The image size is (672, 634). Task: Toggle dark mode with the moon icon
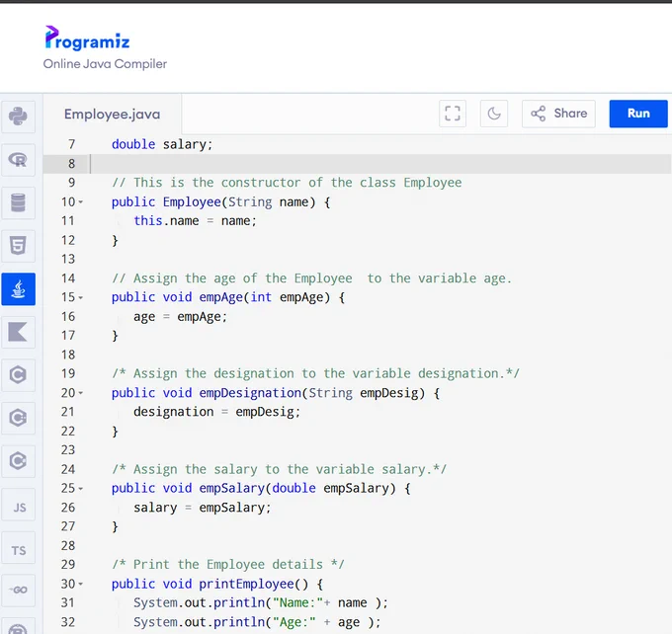(494, 114)
